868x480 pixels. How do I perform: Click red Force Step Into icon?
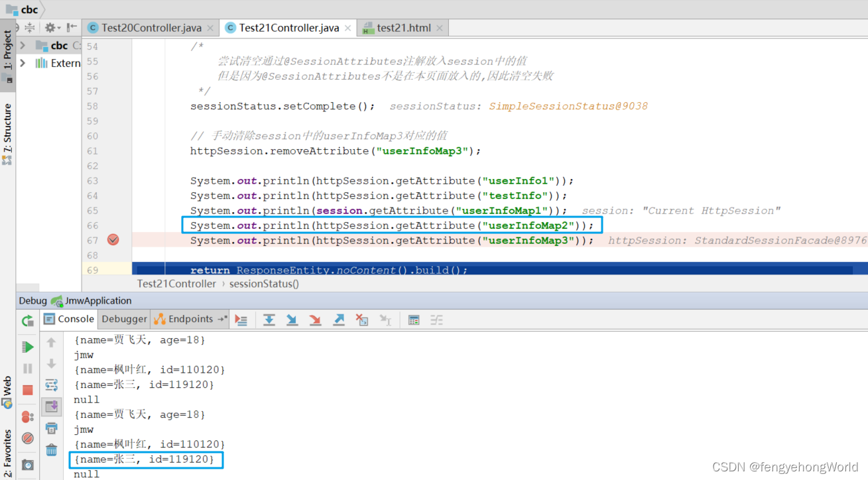point(315,320)
